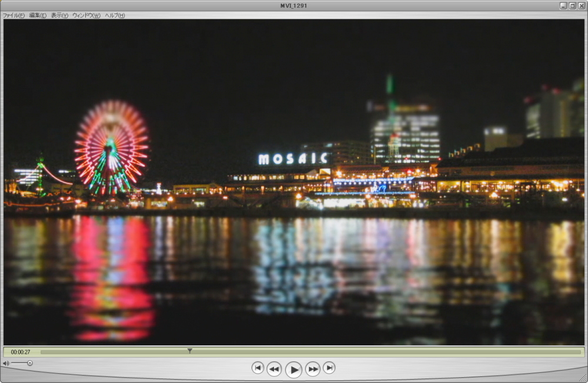Jump to the beginning of the movie
The width and height of the screenshot is (588, 383).
[x=258, y=368]
